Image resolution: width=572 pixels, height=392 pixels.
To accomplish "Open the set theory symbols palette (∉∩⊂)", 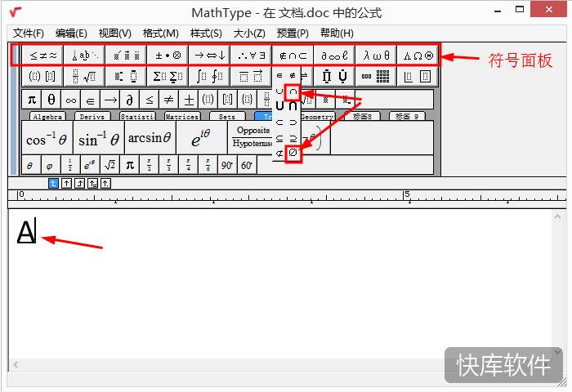I will (293, 56).
